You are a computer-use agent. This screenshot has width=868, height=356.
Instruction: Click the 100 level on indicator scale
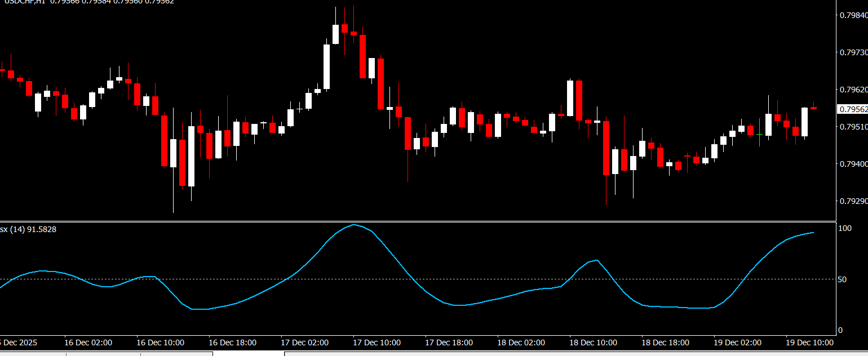pos(845,228)
